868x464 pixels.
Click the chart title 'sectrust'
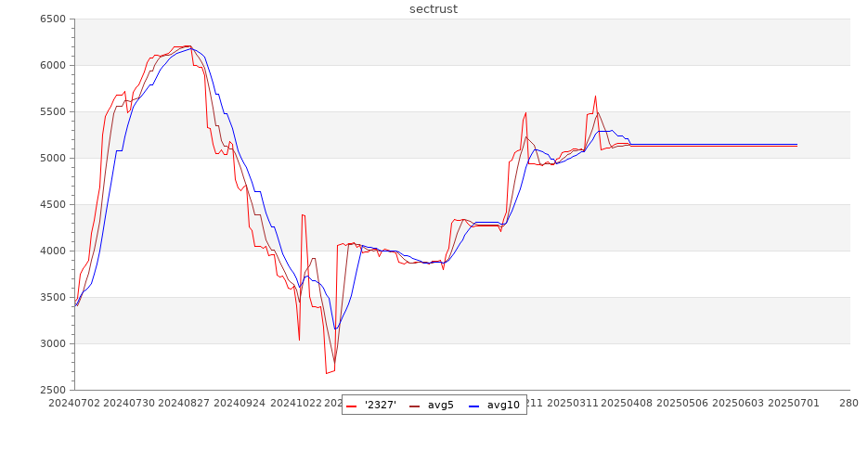pos(434,9)
